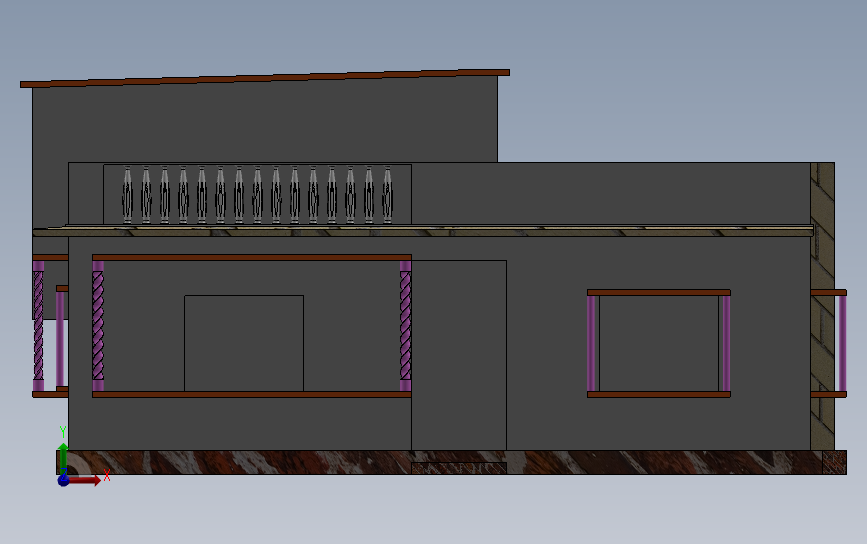Click the marble-textured foundation plinth

451,462
